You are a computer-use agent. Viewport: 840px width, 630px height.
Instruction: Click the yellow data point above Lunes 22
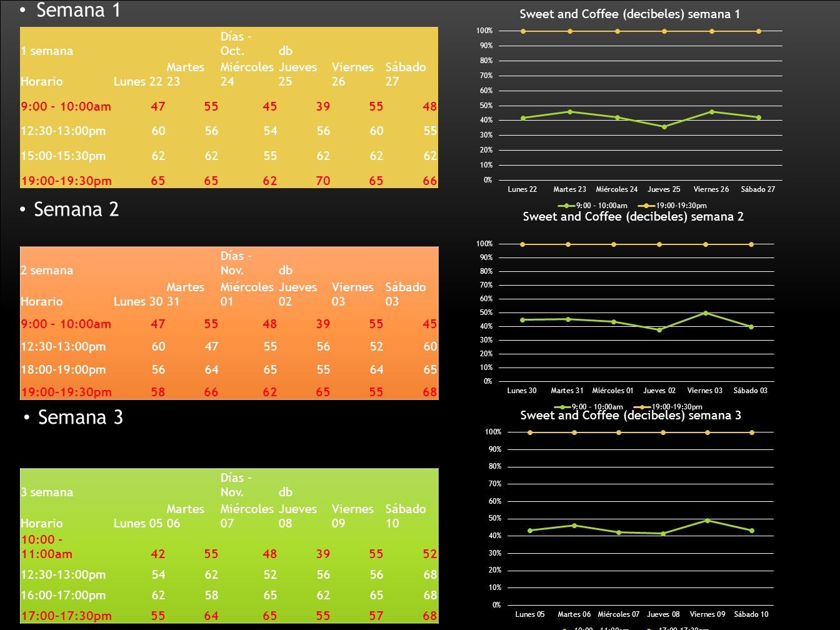coord(523,31)
